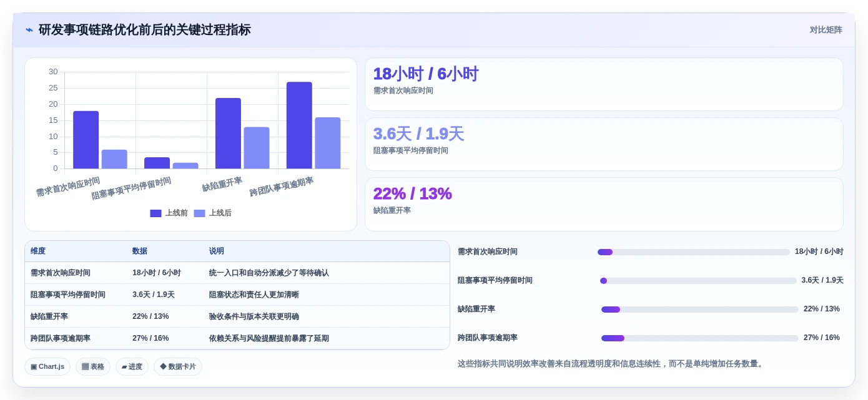Click the 需求首次响应时间 caption in the data card

click(403, 91)
